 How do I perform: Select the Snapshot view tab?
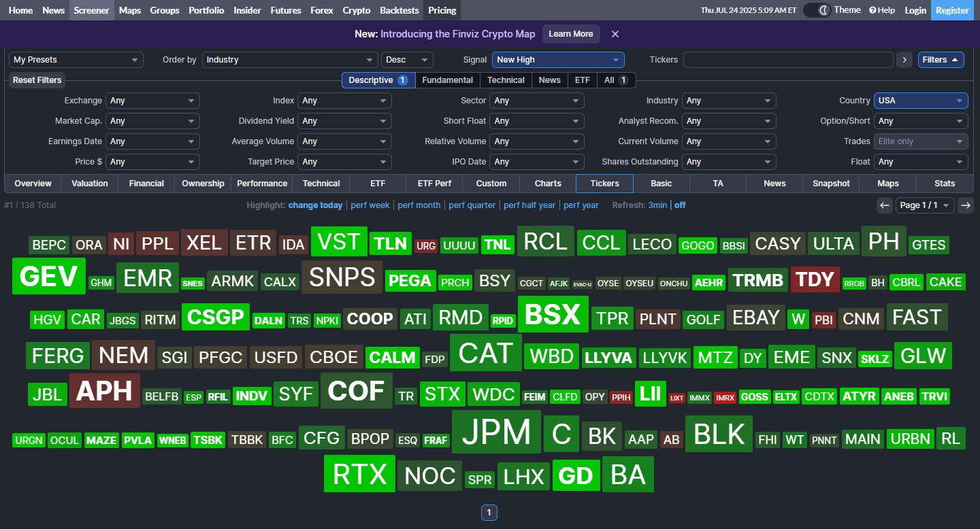831,184
